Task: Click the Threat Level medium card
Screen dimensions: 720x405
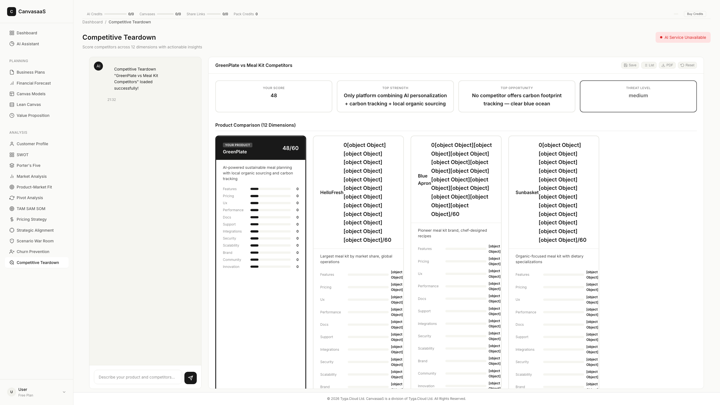Action: tap(638, 96)
